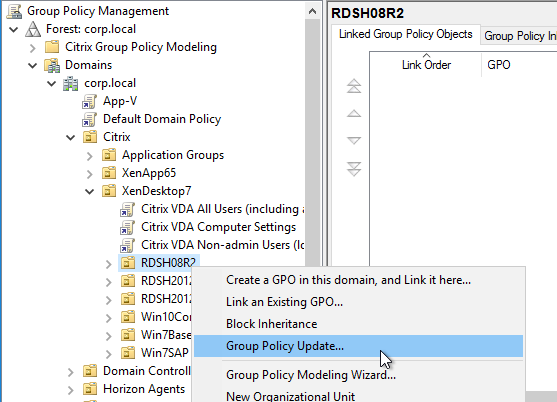Select Citrix VDA Computer Settings item
The height and width of the screenshot is (402, 557).
click(218, 227)
